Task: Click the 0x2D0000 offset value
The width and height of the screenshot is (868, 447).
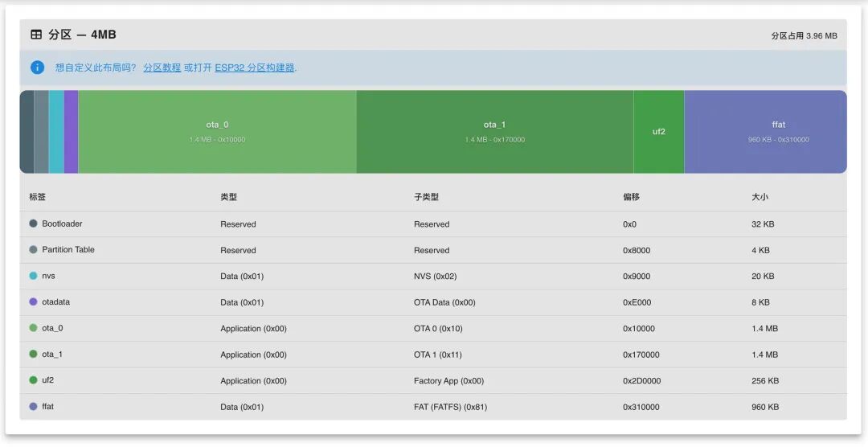Action: click(641, 381)
